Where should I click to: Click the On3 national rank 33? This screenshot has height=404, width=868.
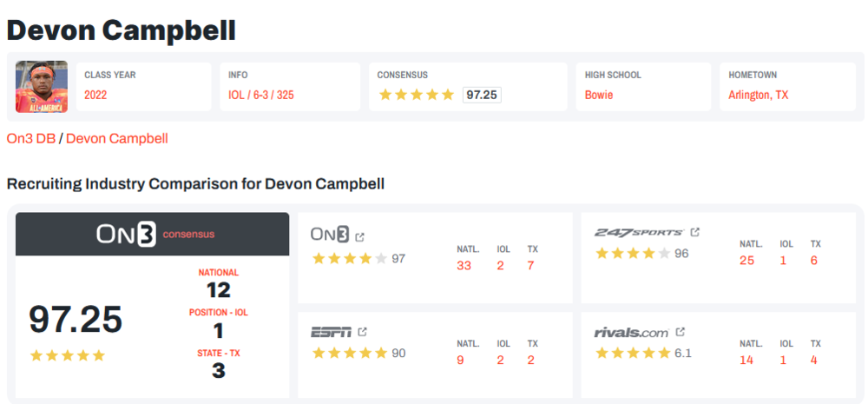pyautogui.click(x=464, y=265)
